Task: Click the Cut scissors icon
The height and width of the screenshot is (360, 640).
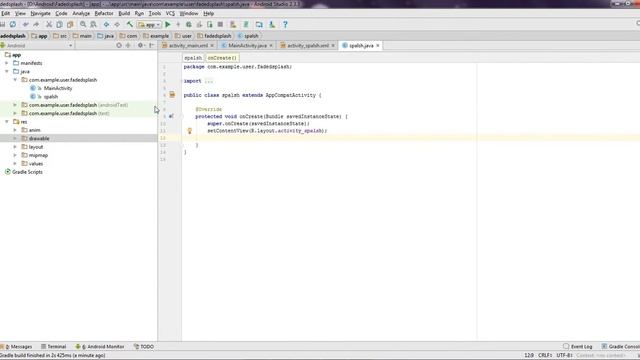Action: (49, 24)
